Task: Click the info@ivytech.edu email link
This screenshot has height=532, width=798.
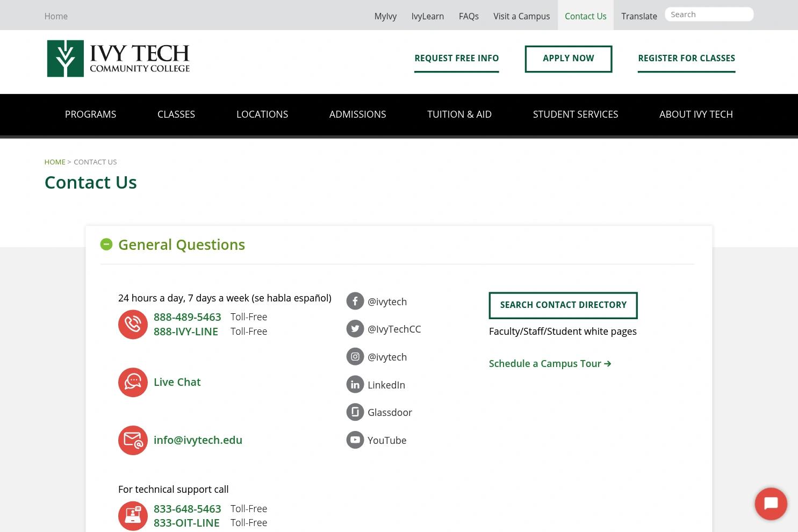Action: pos(198,440)
